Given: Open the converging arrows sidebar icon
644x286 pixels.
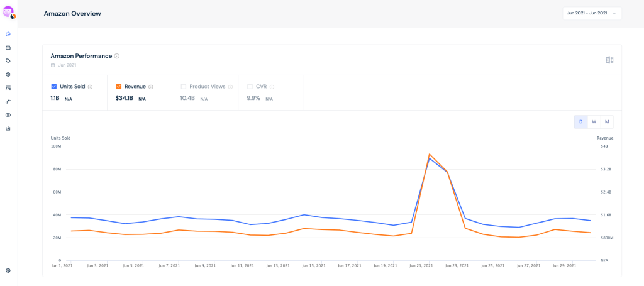Looking at the screenshot, I should pos(8,101).
